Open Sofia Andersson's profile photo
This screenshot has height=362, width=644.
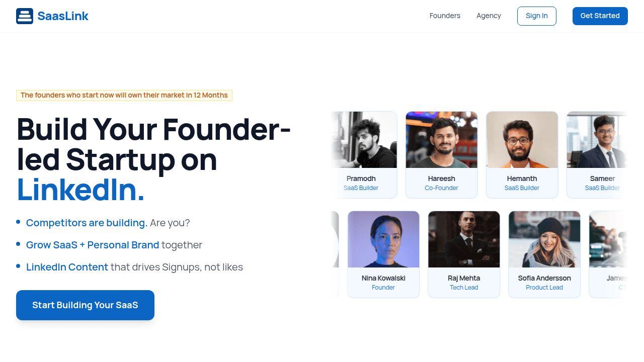point(544,239)
